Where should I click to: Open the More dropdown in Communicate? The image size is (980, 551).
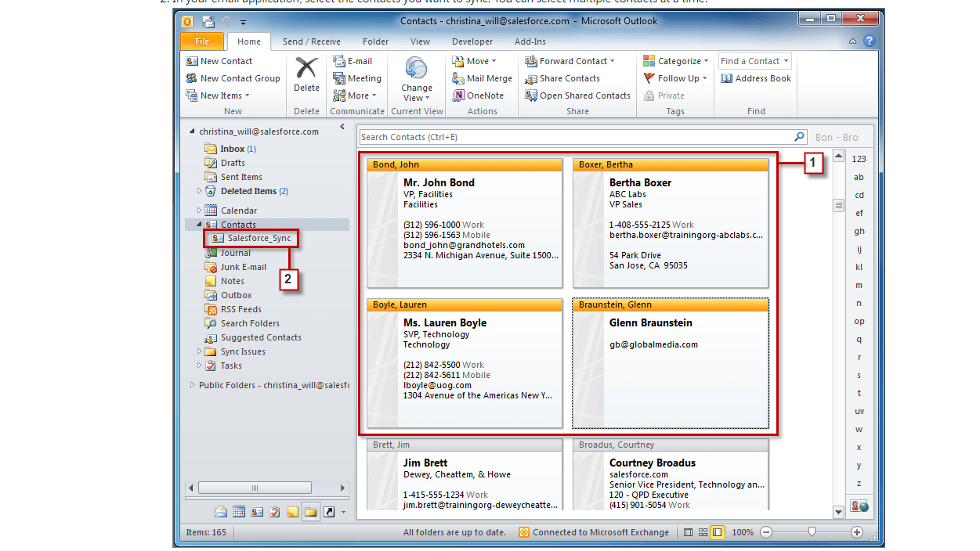point(355,95)
